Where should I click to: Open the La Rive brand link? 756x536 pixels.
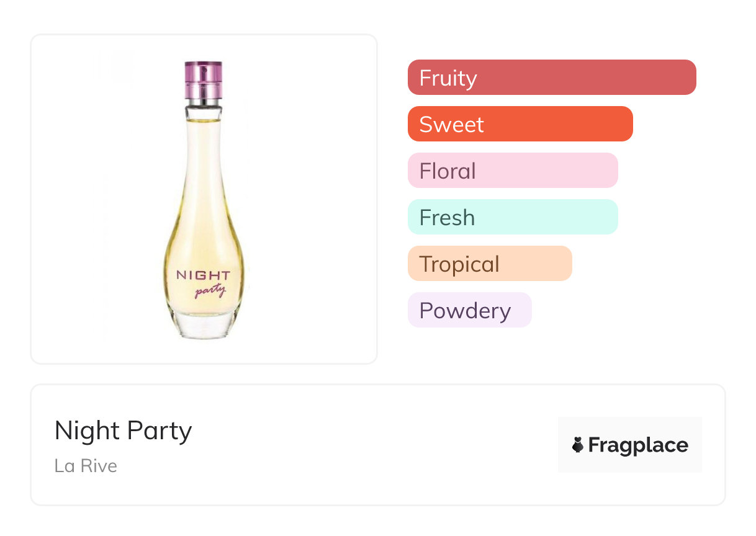[x=86, y=466]
